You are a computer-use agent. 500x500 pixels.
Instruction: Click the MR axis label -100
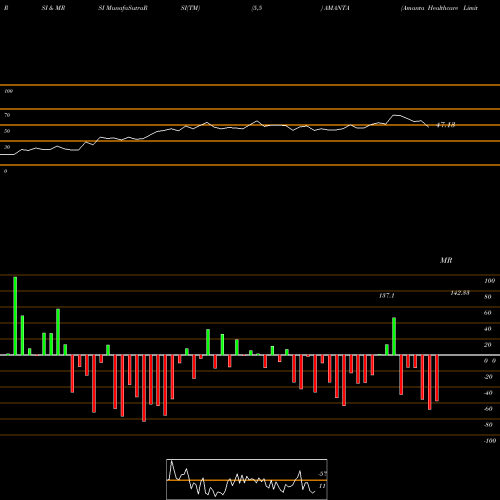tap(490, 441)
